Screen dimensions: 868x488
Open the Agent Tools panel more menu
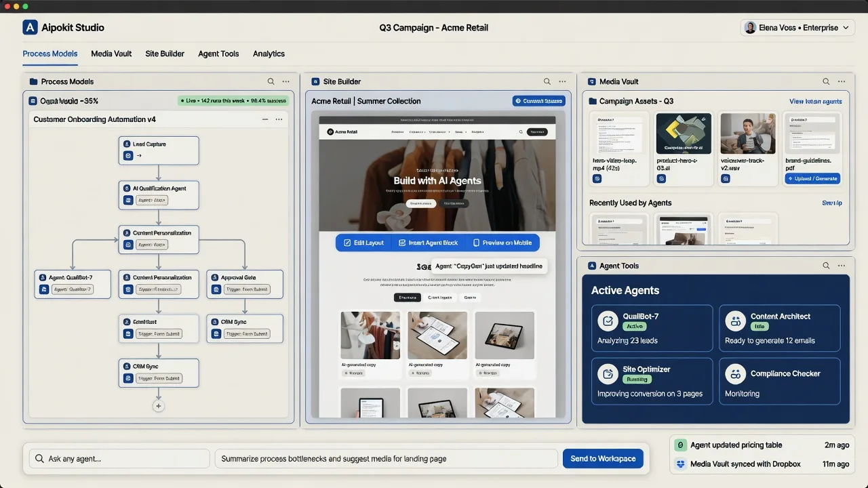click(x=842, y=266)
